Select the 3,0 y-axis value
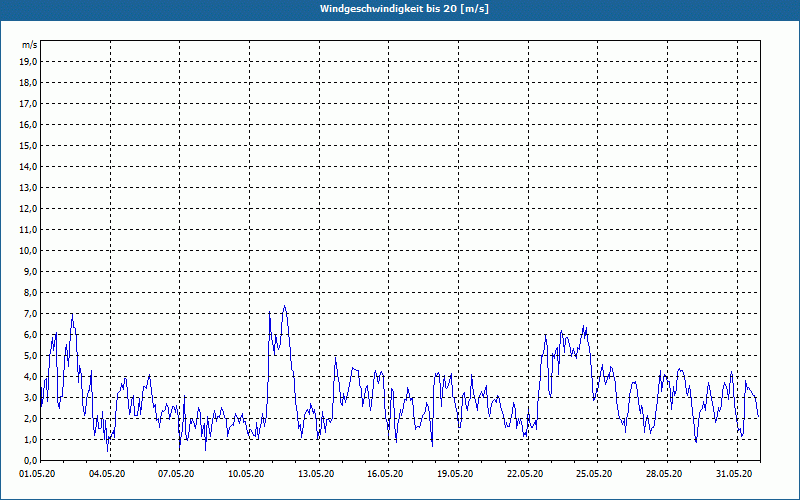This screenshot has height=500, width=800. pos(30,397)
